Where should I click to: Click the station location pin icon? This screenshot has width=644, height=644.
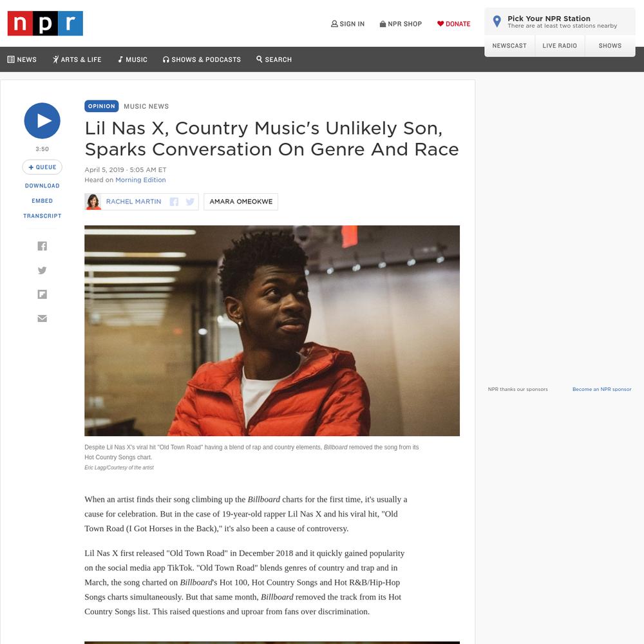[497, 21]
